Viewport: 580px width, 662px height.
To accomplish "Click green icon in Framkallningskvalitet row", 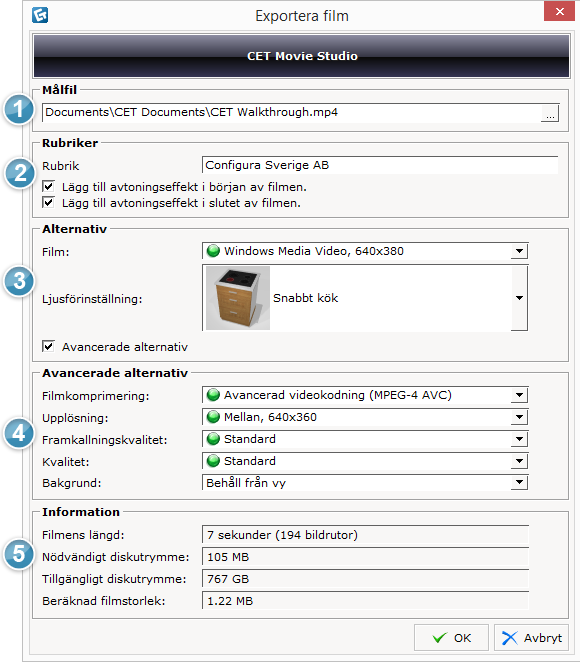I will 214,439.
